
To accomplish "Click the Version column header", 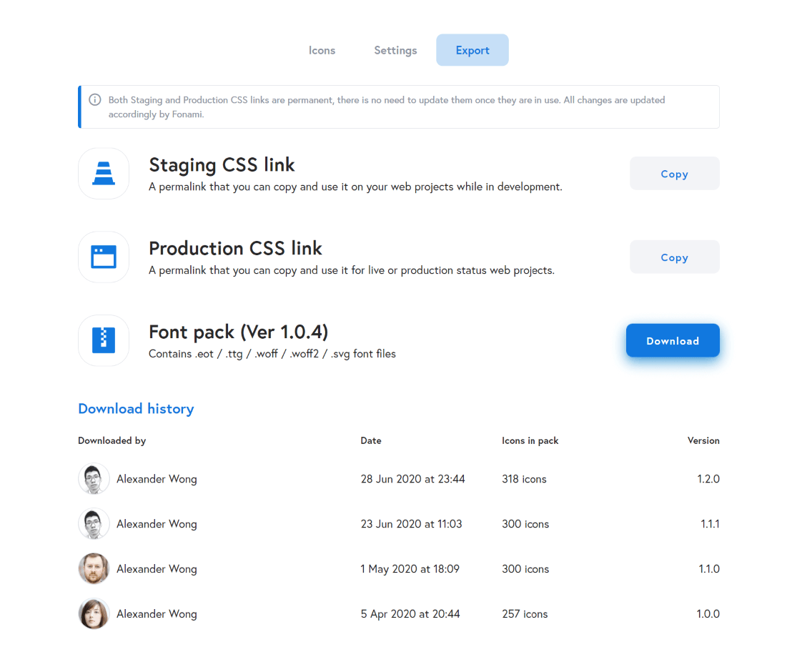I will click(703, 440).
